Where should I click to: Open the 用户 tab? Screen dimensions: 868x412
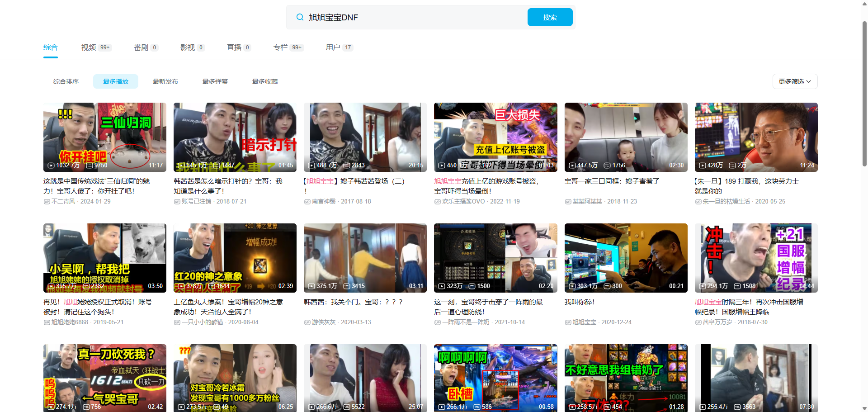334,47
